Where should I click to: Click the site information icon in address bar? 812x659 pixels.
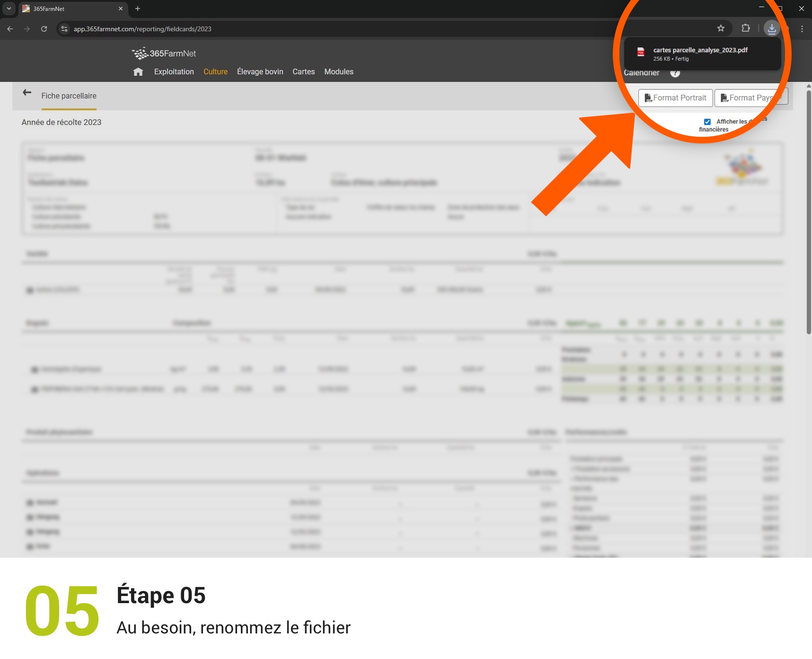(x=65, y=29)
